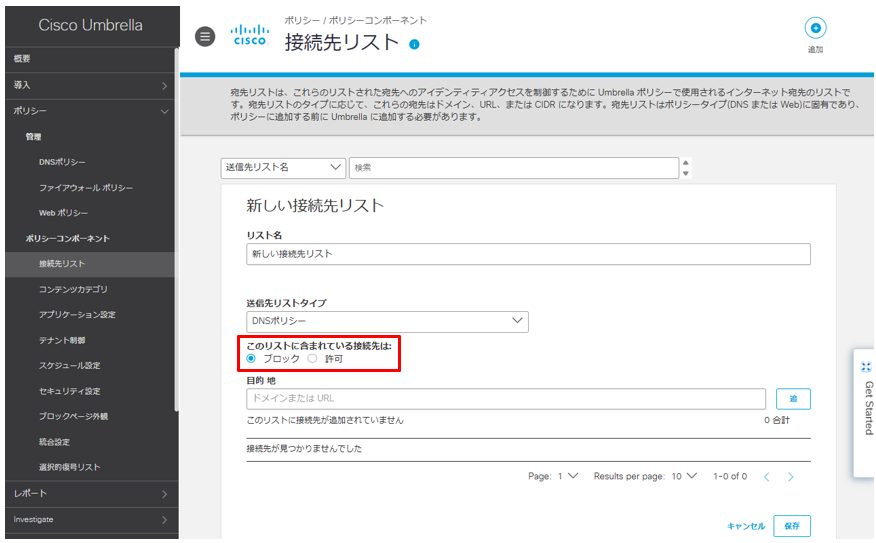This screenshot has height=543, width=876.
Task: Click the Get Started side tab
Action: (x=865, y=413)
